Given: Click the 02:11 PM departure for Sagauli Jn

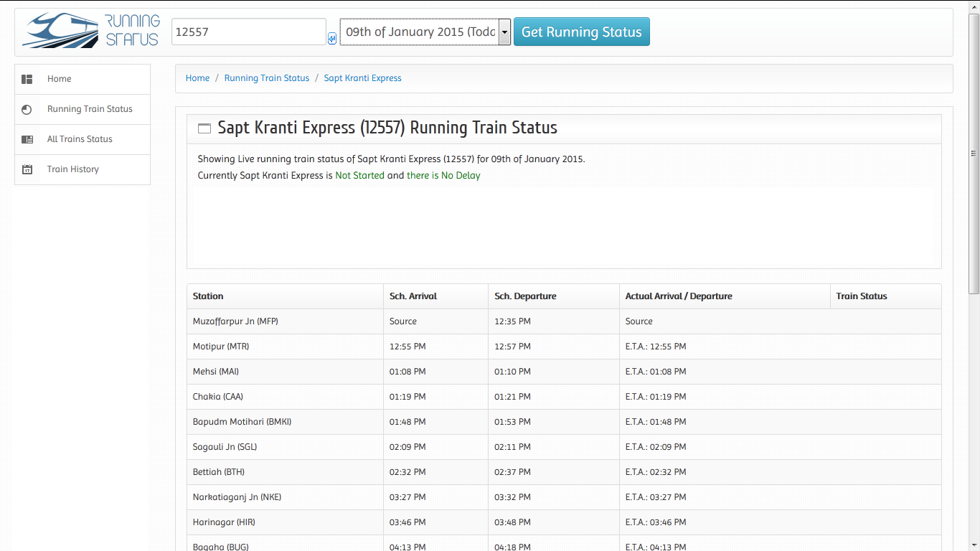Looking at the screenshot, I should click(x=554, y=447).
